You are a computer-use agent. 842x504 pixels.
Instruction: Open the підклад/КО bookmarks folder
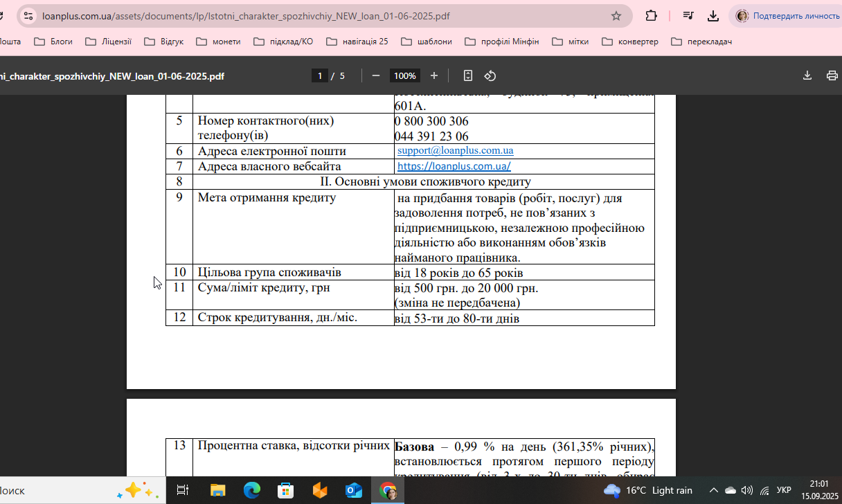pyautogui.click(x=283, y=42)
